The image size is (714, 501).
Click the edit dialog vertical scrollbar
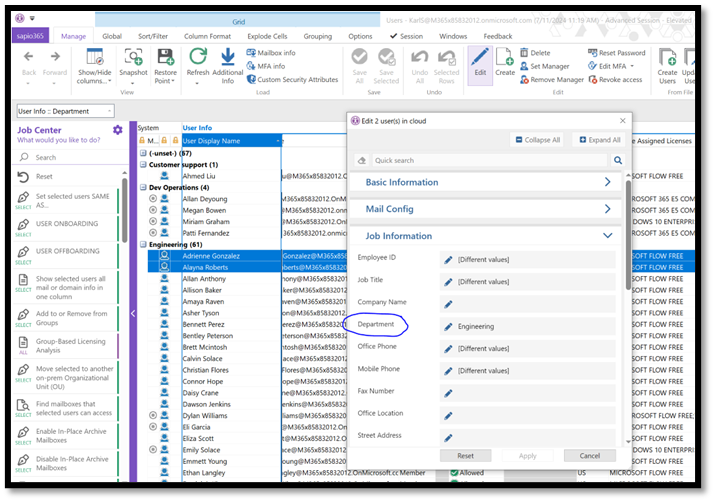628,235
